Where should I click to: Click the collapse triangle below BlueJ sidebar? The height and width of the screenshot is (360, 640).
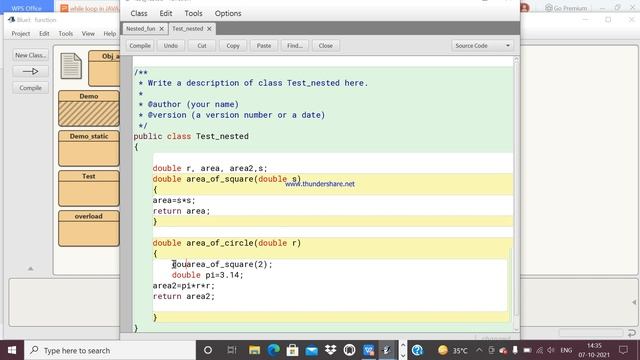tap(31, 269)
